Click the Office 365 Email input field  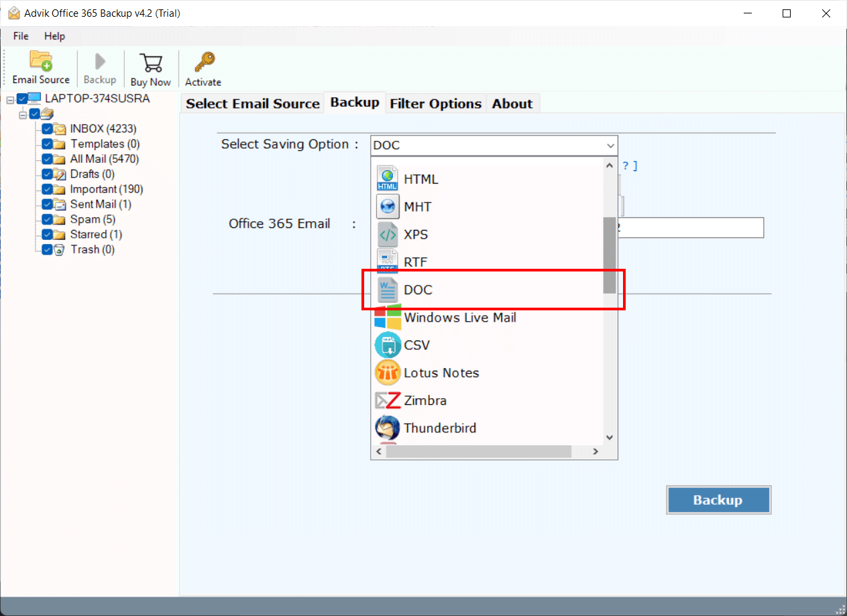click(691, 227)
